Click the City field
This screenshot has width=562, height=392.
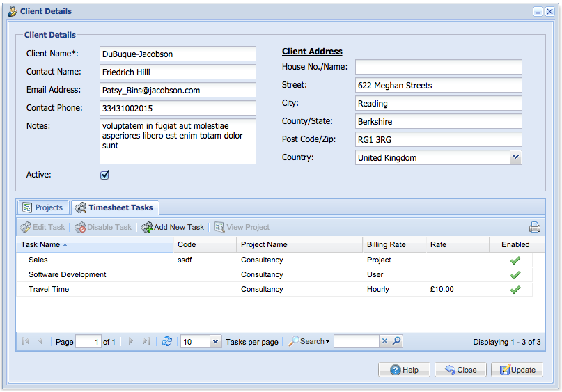(x=438, y=103)
